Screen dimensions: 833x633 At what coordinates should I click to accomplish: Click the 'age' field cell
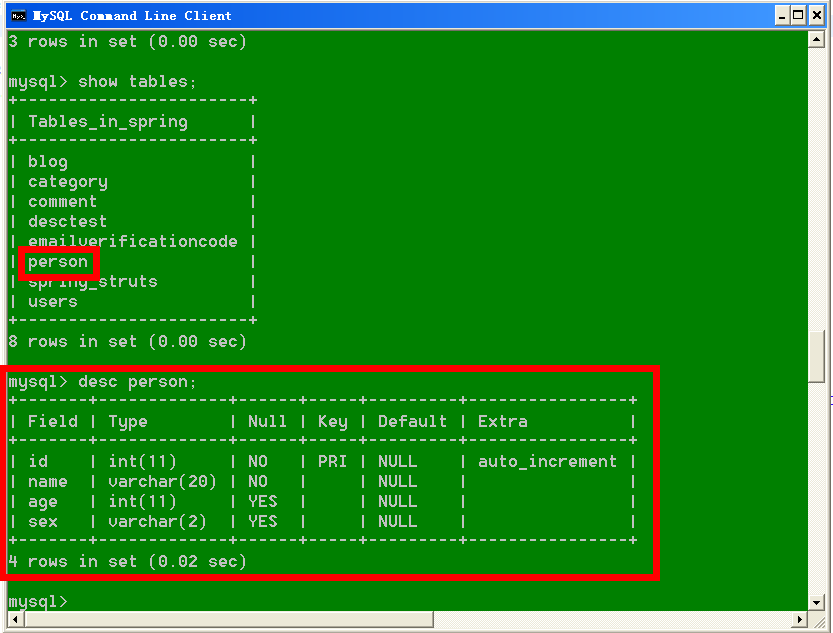[x=42, y=502]
